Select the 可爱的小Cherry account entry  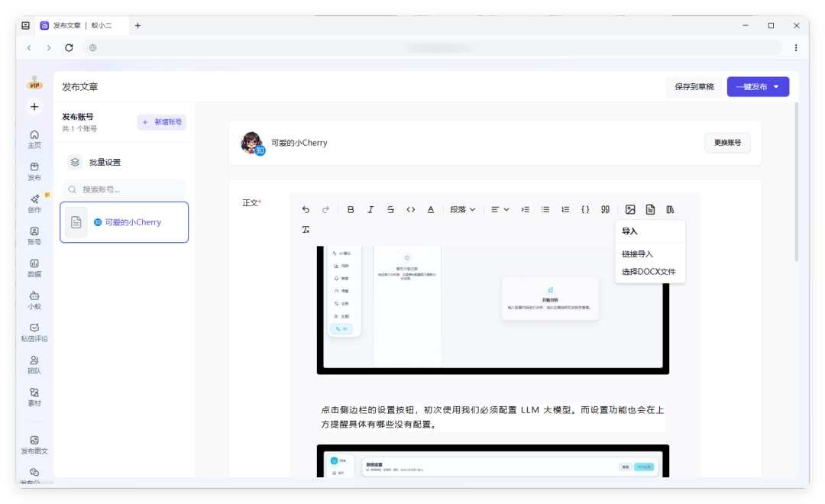coord(125,222)
